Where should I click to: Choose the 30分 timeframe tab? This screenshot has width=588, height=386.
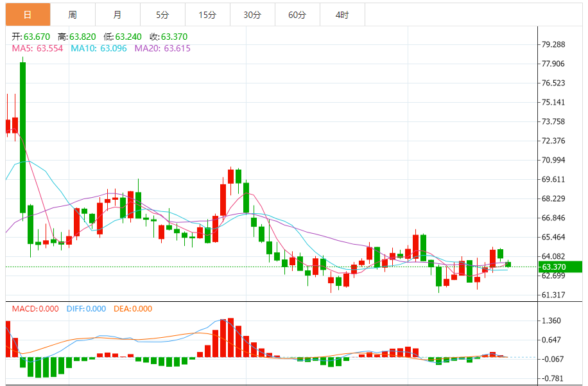click(252, 15)
